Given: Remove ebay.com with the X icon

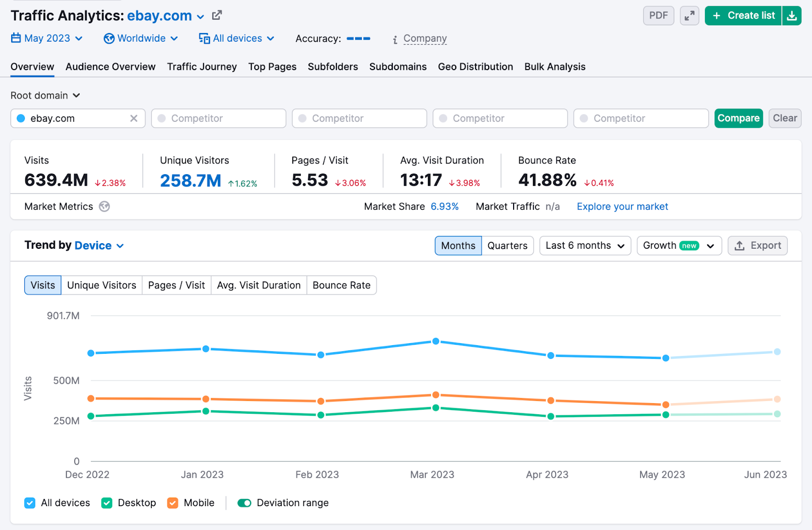Looking at the screenshot, I should (134, 118).
